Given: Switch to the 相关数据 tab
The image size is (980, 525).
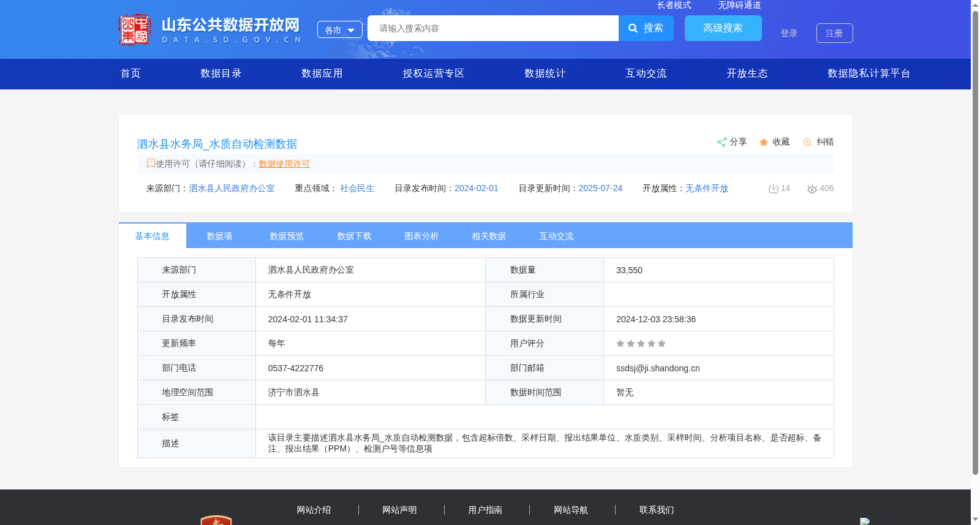Looking at the screenshot, I should tap(489, 236).
